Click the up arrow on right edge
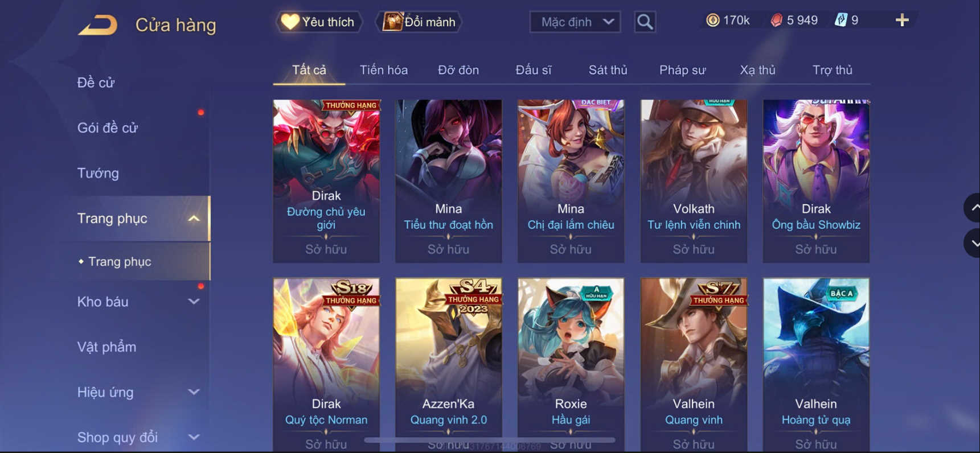The width and height of the screenshot is (980, 453). (973, 208)
